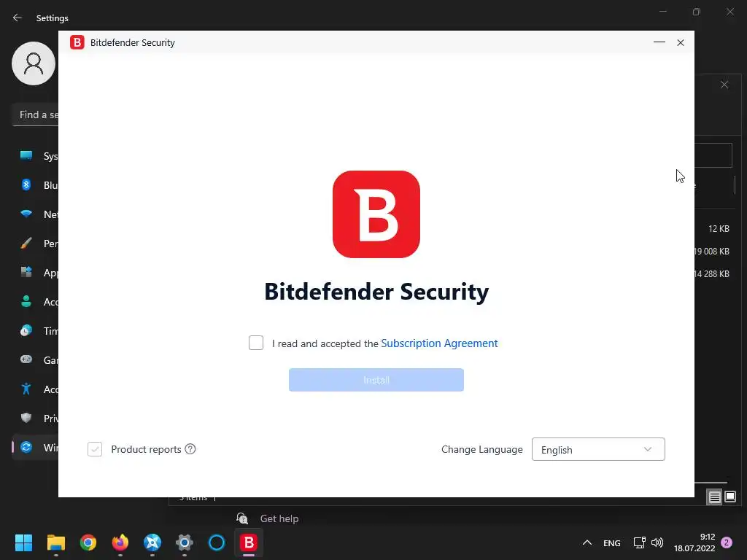This screenshot has width=747, height=560.
Task: Open Cortana circle icon in taskbar
Action: pos(217,542)
